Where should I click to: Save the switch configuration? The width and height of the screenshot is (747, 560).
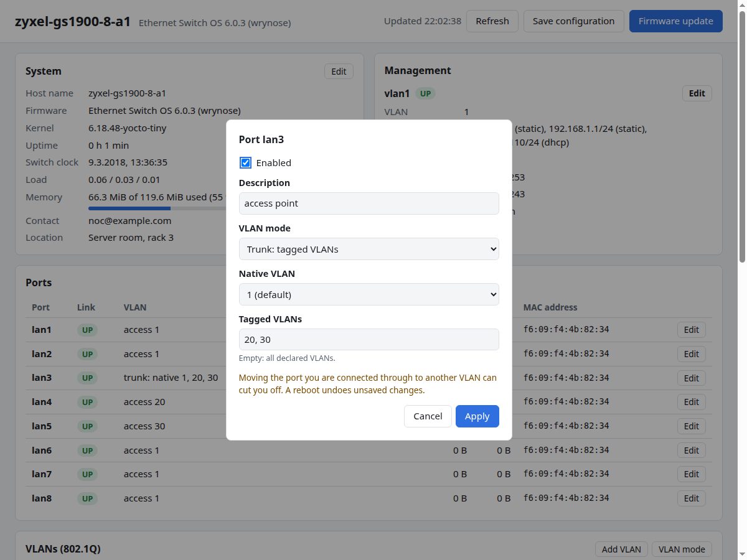click(574, 21)
